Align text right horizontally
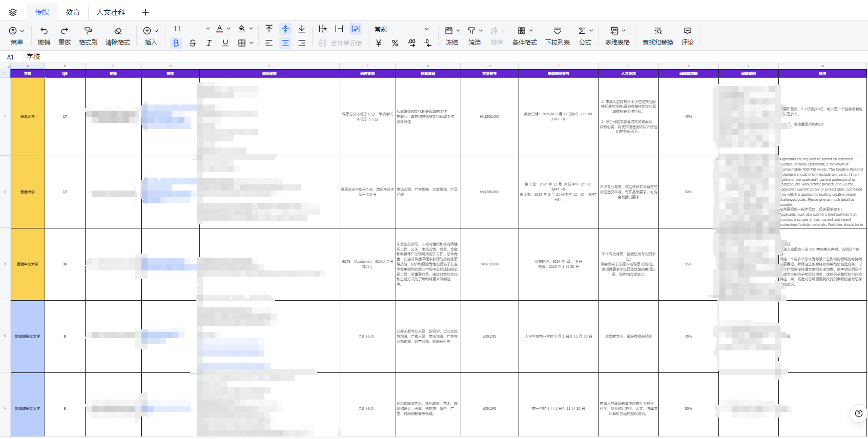The image size is (868, 439). pyautogui.click(x=302, y=43)
